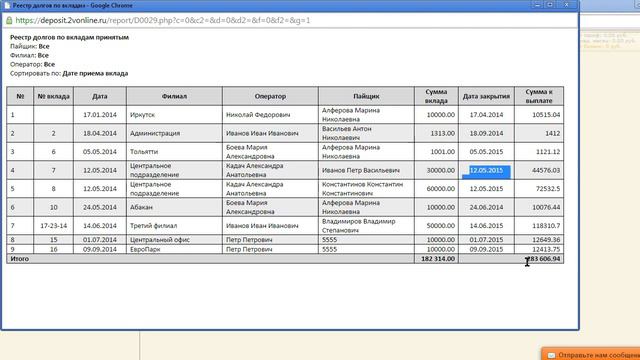Click the deposit number "17-23-14" cell
640x360 pixels.
(53, 226)
